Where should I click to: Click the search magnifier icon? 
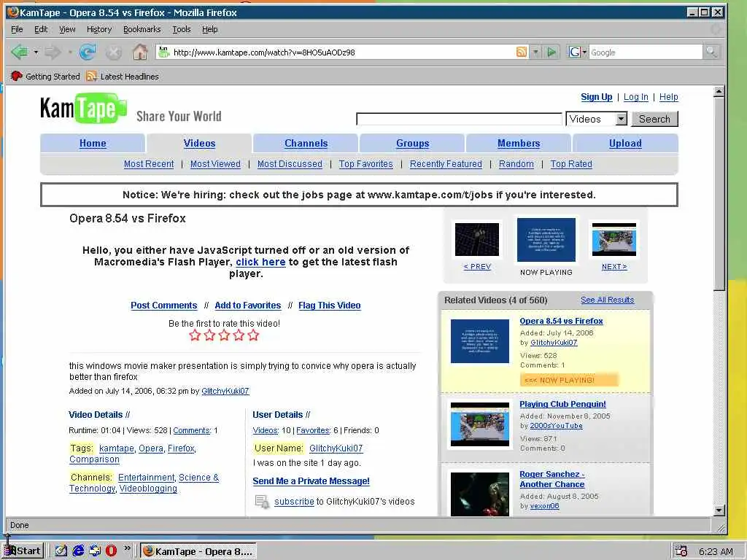(x=711, y=52)
